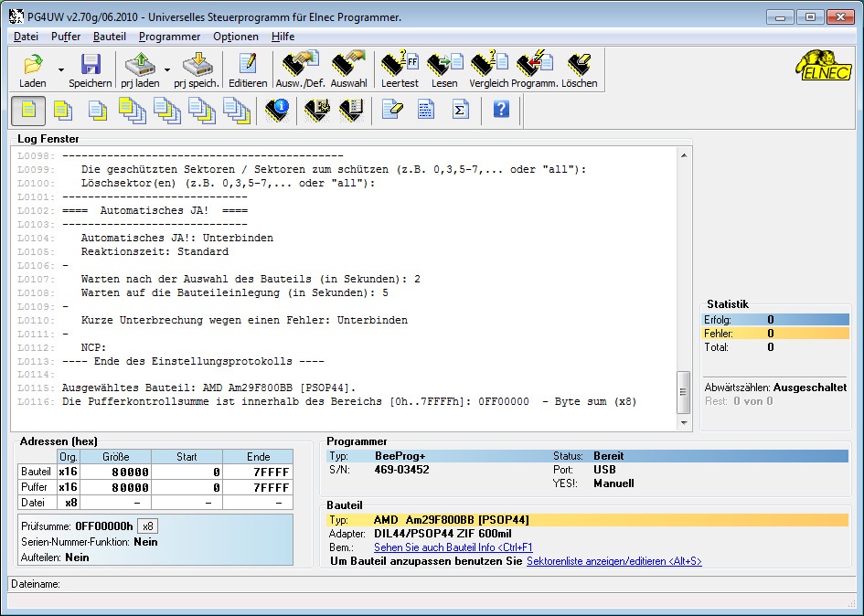Click the Löschen erase-chip icon

pyautogui.click(x=579, y=64)
